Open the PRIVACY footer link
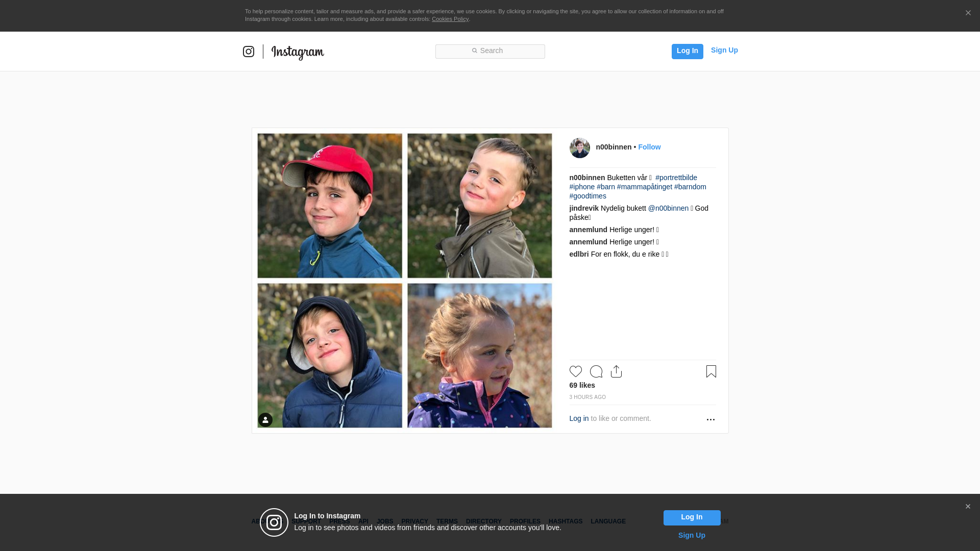The height and width of the screenshot is (551, 980). [x=414, y=521]
